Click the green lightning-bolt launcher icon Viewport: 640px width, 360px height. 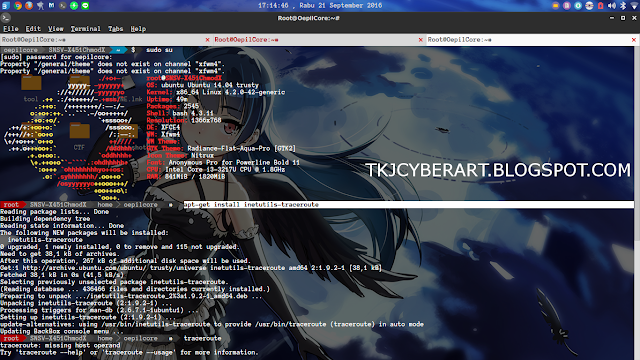click(74, 5)
